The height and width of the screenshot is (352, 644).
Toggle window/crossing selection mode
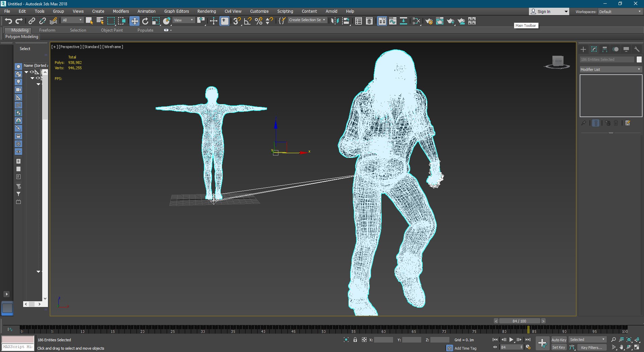(122, 21)
